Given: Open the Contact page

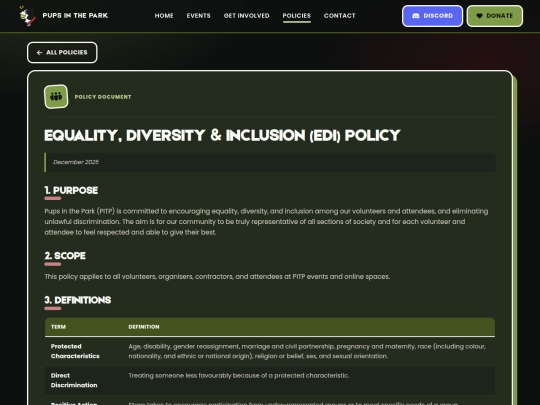Looking at the screenshot, I should (x=340, y=16).
